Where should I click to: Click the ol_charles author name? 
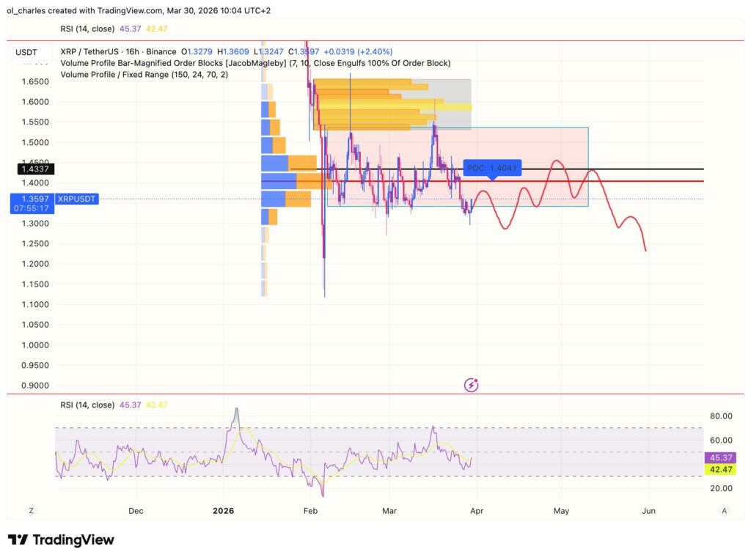tap(23, 10)
